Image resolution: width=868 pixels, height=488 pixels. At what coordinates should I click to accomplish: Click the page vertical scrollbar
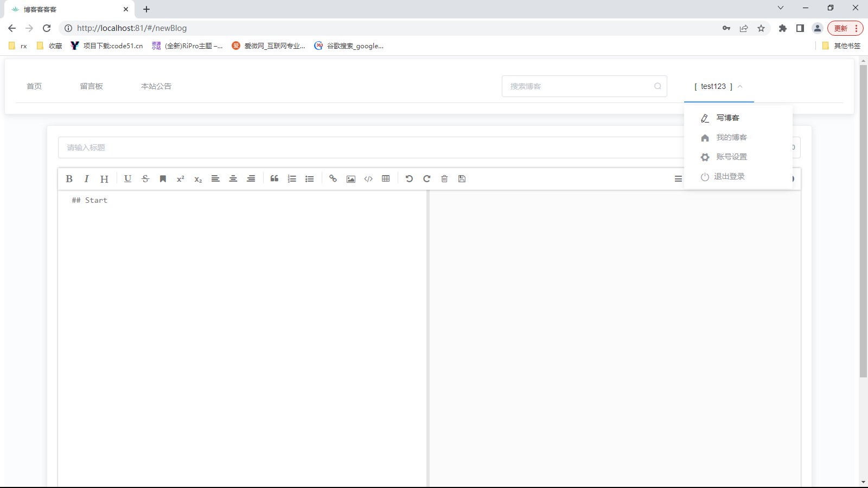pyautogui.click(x=863, y=221)
